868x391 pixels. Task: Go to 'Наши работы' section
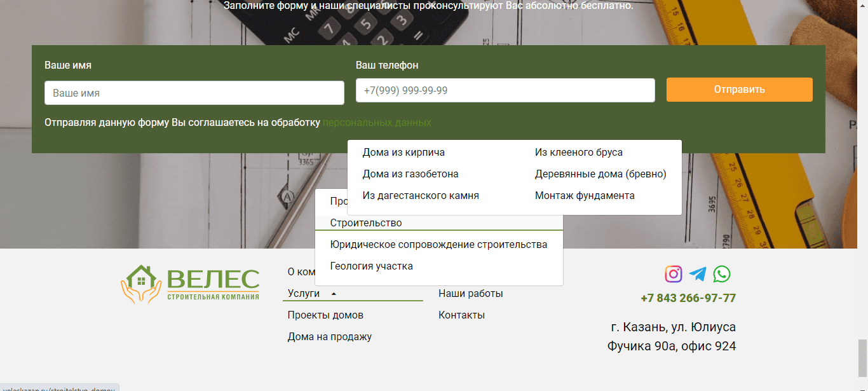(x=470, y=293)
